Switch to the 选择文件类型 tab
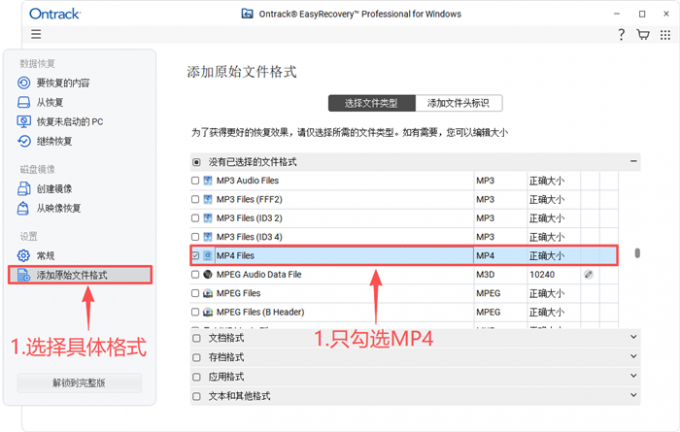 pyautogui.click(x=372, y=103)
